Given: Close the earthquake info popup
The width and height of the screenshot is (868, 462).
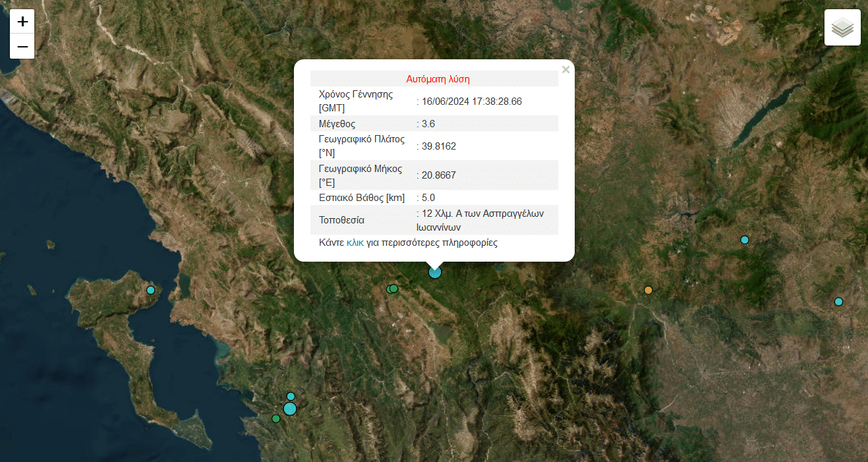Looking at the screenshot, I should 565,70.
